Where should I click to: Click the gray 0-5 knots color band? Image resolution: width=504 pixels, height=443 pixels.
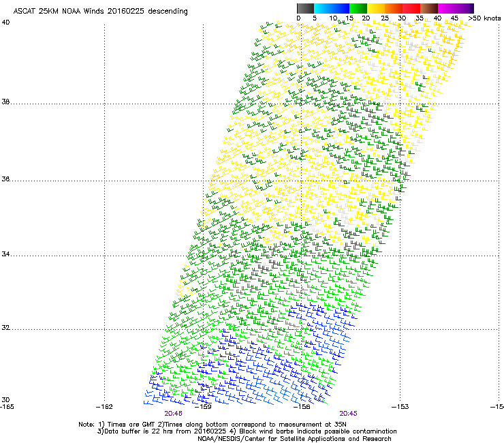(x=305, y=8)
